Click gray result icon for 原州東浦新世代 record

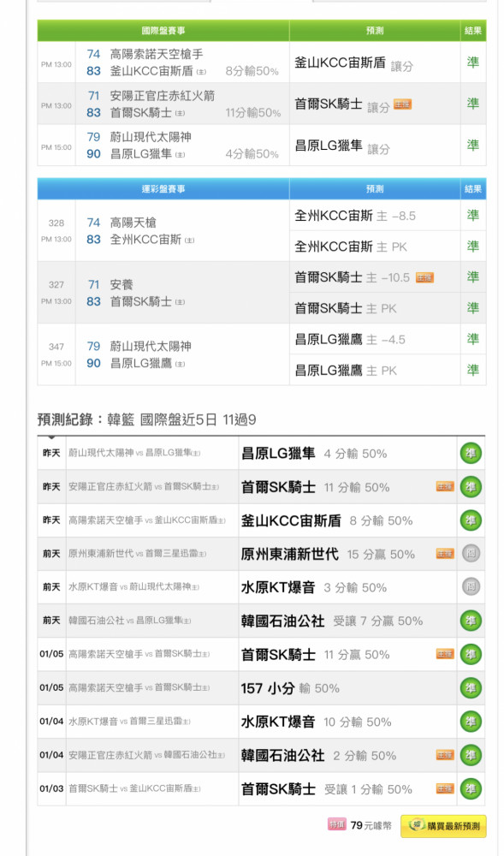471,554
